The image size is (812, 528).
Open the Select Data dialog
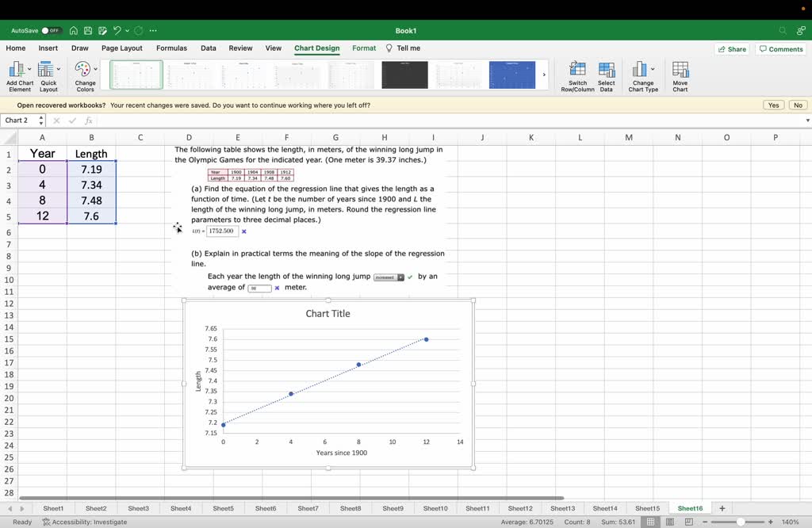click(x=607, y=76)
